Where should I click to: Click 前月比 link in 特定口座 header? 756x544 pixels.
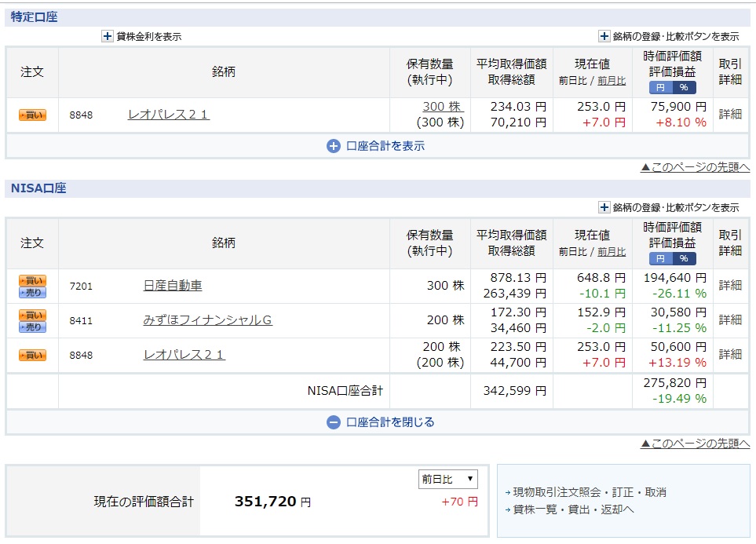tap(612, 81)
